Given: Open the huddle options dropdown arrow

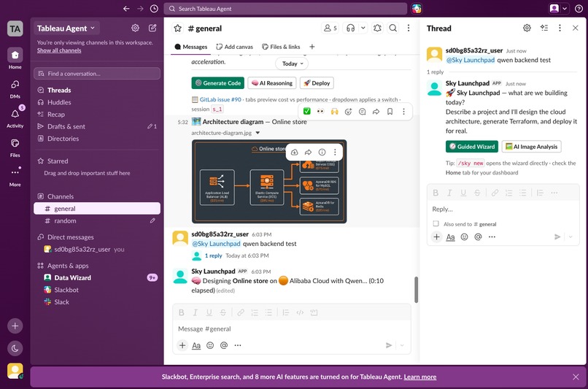Looking at the screenshot, I should (x=363, y=28).
